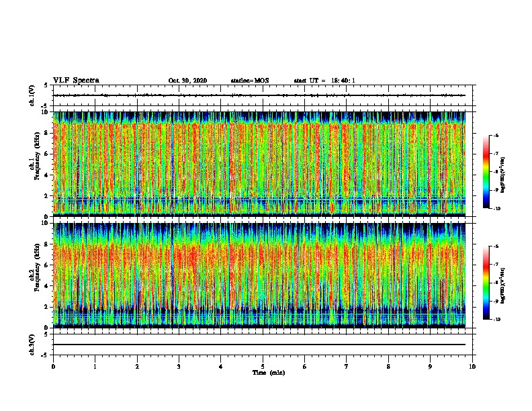Screen dimensions: 532x411
Task: Click the "6" kHz tick on ch.2 frequency axis
Action: click(x=46, y=265)
